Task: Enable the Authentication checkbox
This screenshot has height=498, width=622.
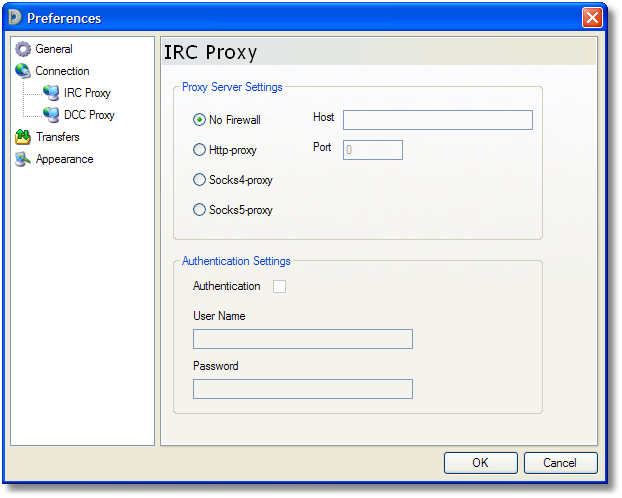Action: coord(279,286)
